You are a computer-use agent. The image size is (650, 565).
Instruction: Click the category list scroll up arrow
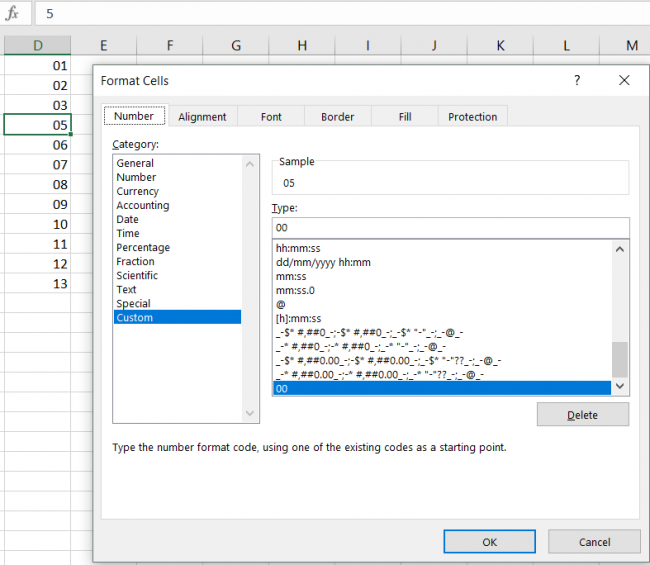pyautogui.click(x=250, y=165)
